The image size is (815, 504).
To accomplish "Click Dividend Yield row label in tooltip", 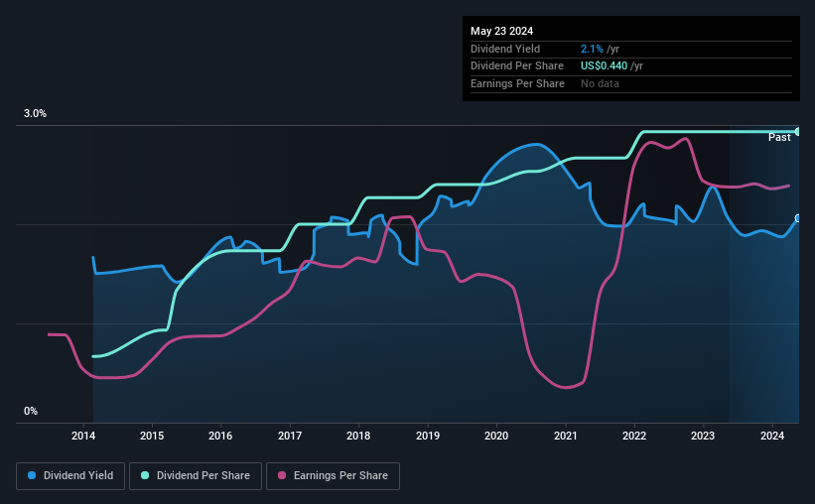I will pyautogui.click(x=505, y=49).
